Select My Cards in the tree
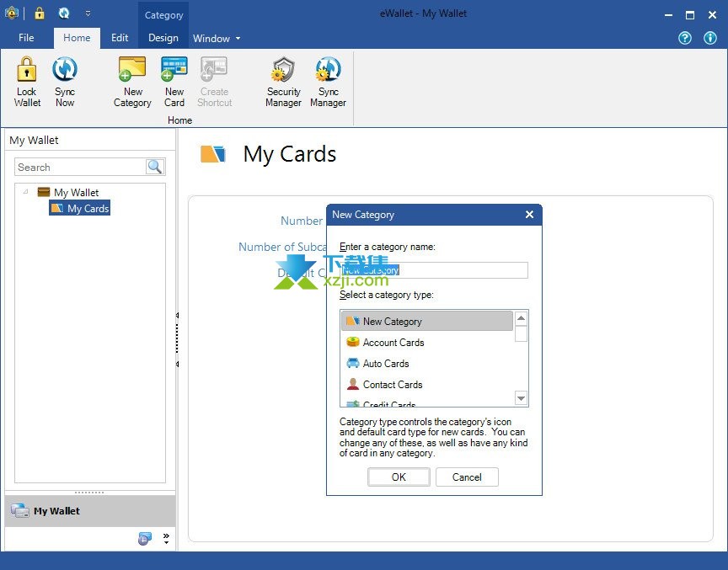728x570 pixels. [80, 208]
